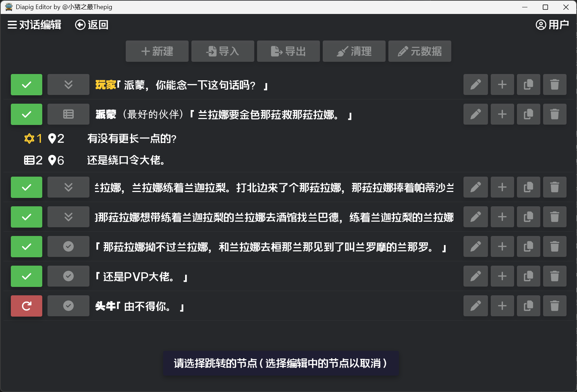This screenshot has height=392, width=577.
Task: Toggle the green checkmark on the 还是PVP大佬 row
Action: (27, 276)
